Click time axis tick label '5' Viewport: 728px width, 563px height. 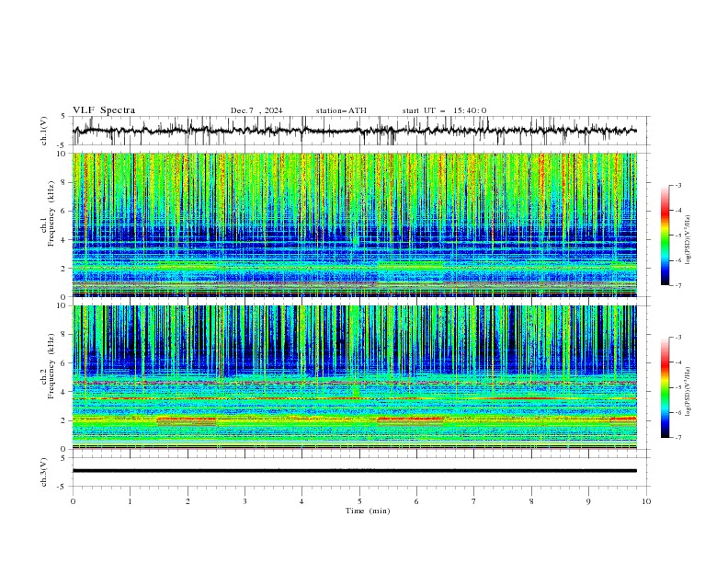click(359, 501)
